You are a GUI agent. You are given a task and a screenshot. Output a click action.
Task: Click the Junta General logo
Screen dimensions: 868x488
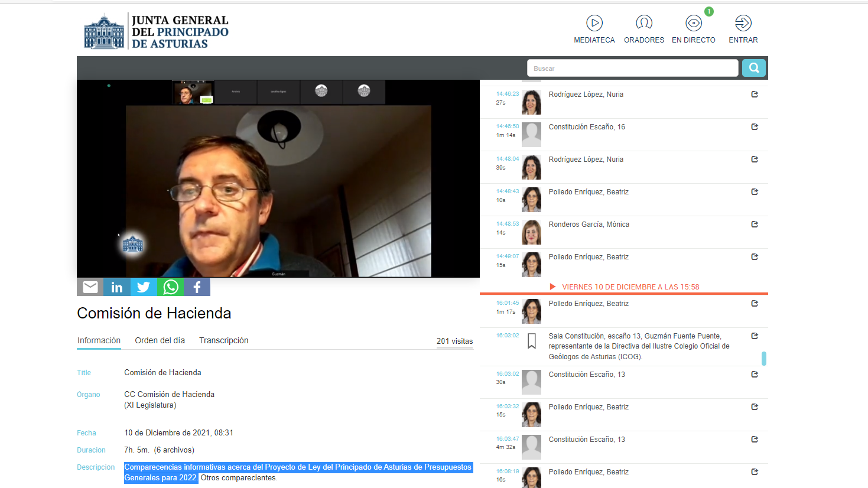pos(156,31)
